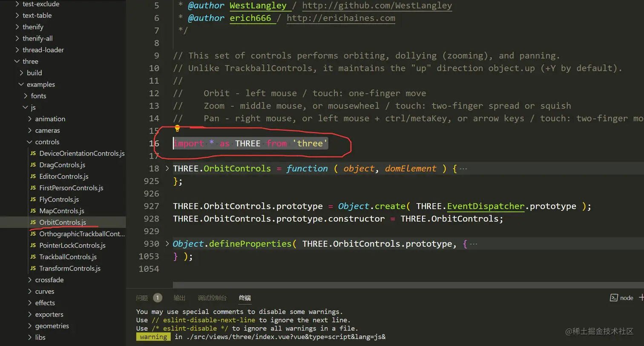
Task: Click the JS icon beside PointerLockControls.js
Action: pyautogui.click(x=33, y=245)
